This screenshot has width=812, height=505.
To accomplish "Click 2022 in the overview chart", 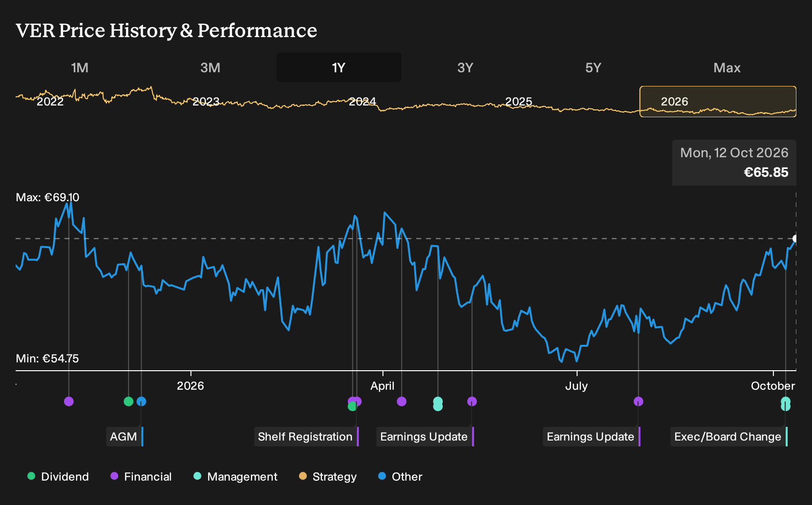I will click(50, 102).
